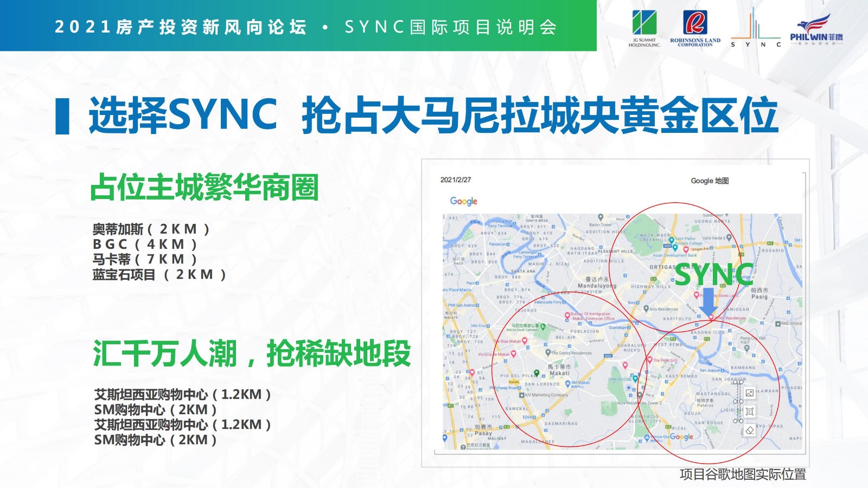Click the Robinsons Land Corporation logo
The width and height of the screenshot is (868, 488).
pos(695,29)
